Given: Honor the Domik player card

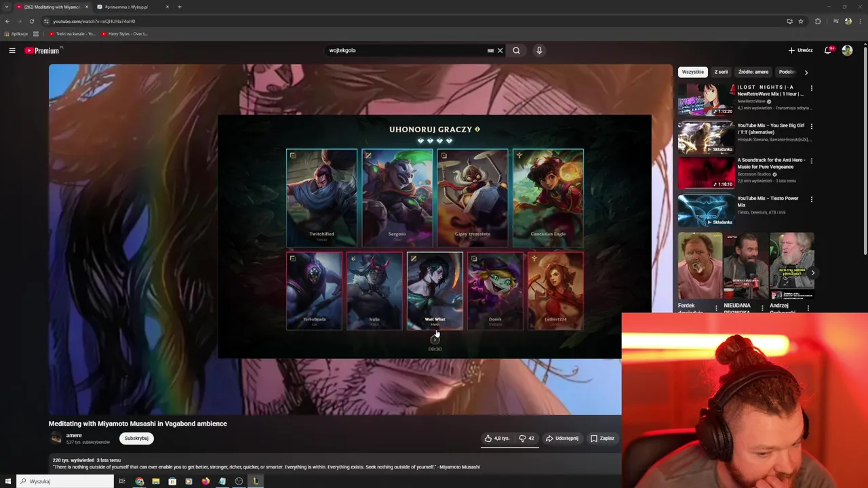Looking at the screenshot, I should (x=495, y=291).
